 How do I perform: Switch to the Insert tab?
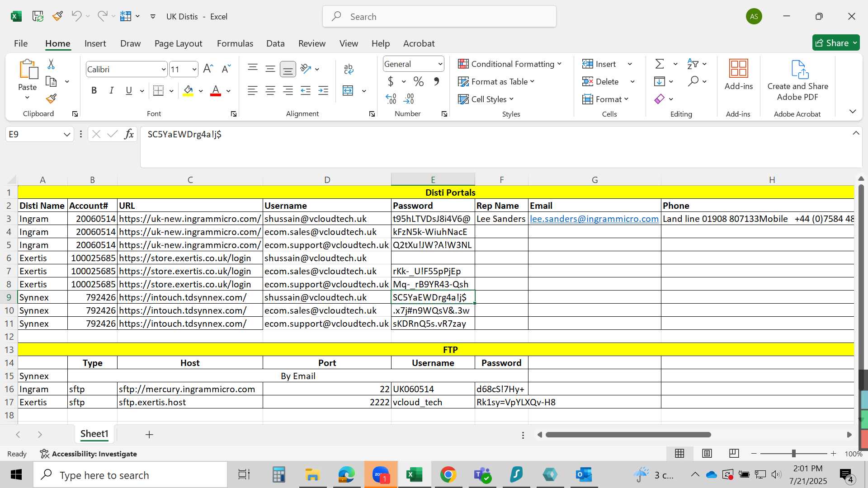coord(95,43)
